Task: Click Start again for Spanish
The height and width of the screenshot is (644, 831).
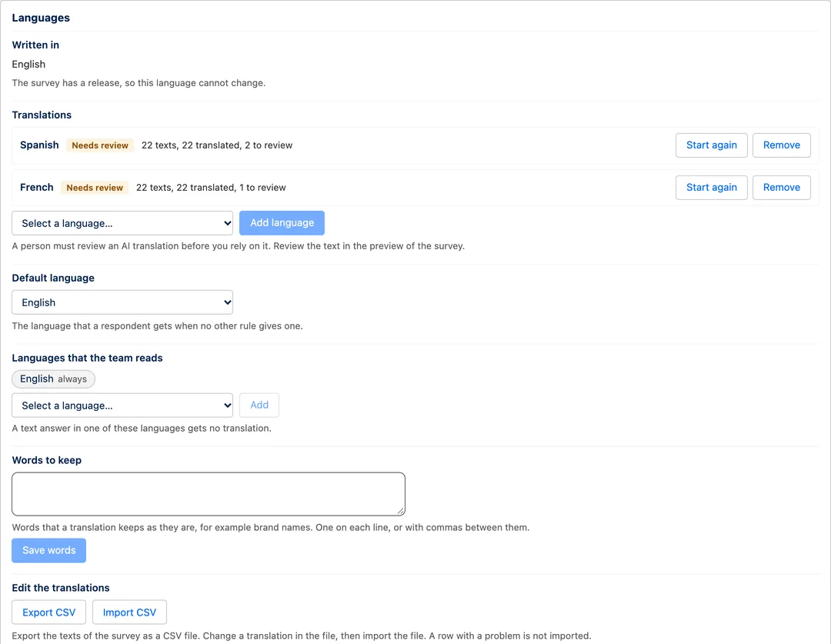Action: [711, 145]
